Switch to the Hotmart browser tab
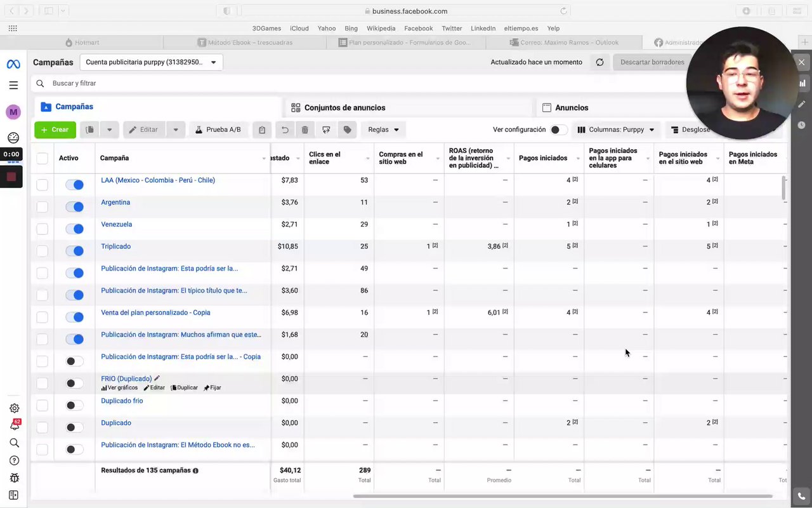The image size is (812, 508). click(82, 43)
